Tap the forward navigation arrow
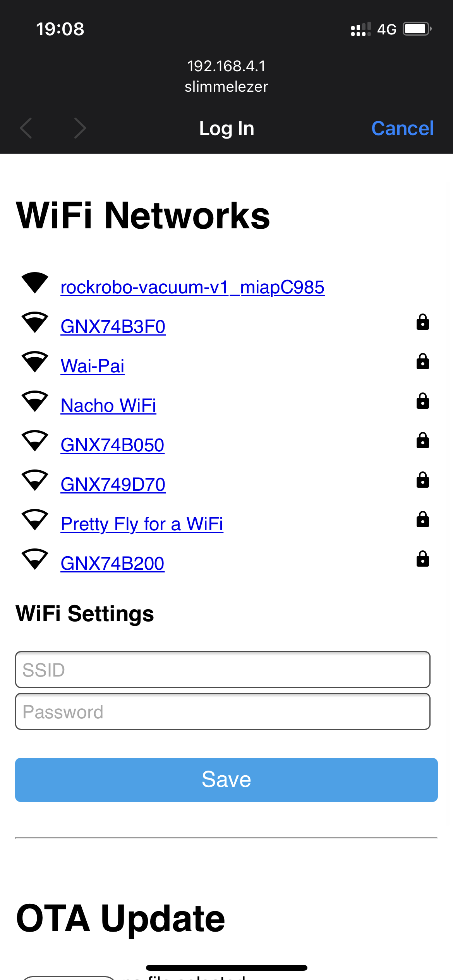 point(79,128)
